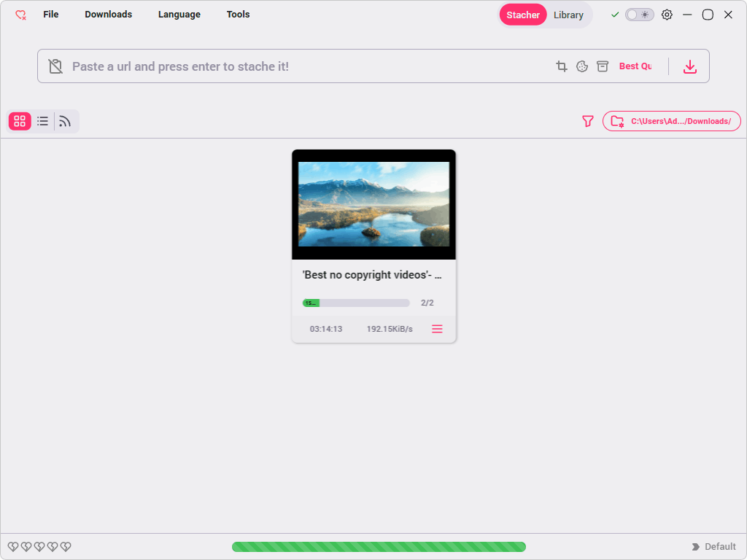
Task: Focus the Paste a url input field
Action: click(x=305, y=66)
